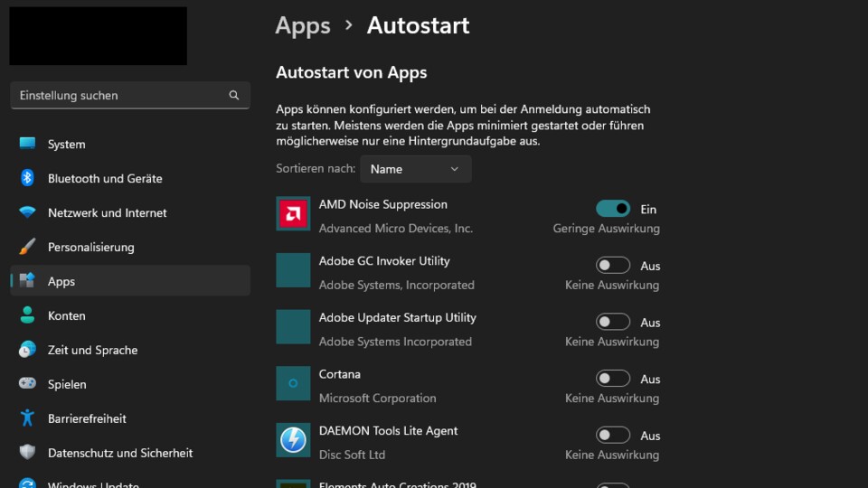Viewport: 868px width, 488px height.
Task: Open Bluetooth und Geräte settings
Action: point(130,178)
